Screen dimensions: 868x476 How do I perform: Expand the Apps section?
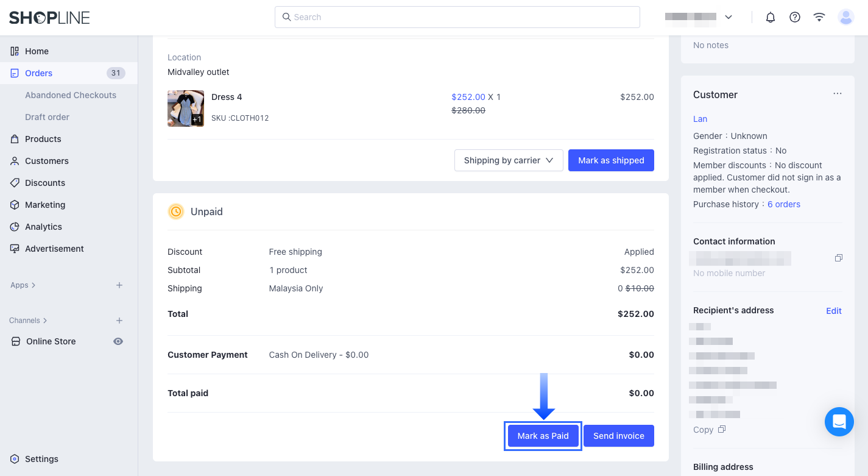click(x=23, y=285)
